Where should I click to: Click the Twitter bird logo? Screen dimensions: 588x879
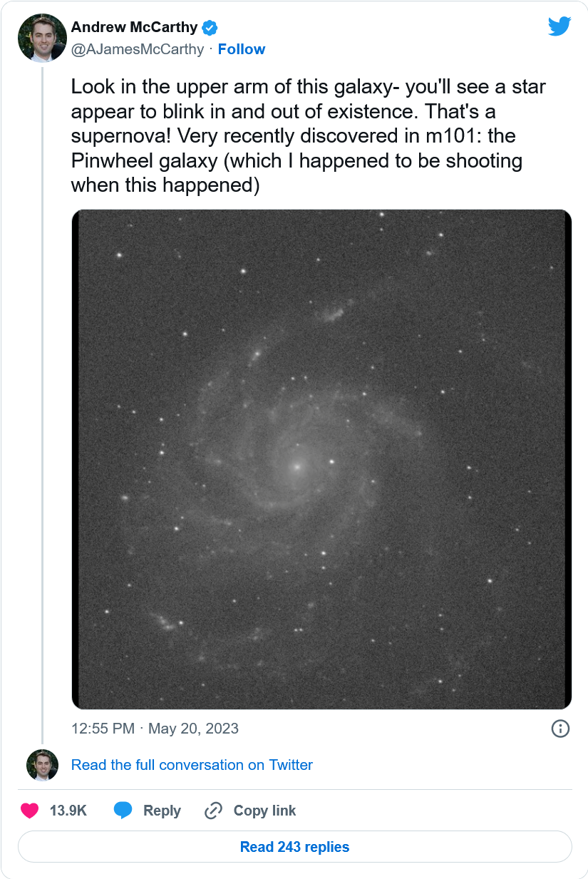559,26
